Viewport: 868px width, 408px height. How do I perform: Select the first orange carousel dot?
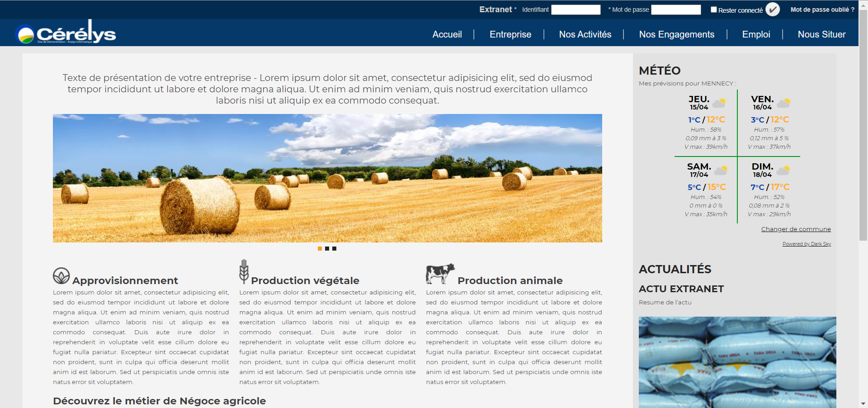click(320, 248)
